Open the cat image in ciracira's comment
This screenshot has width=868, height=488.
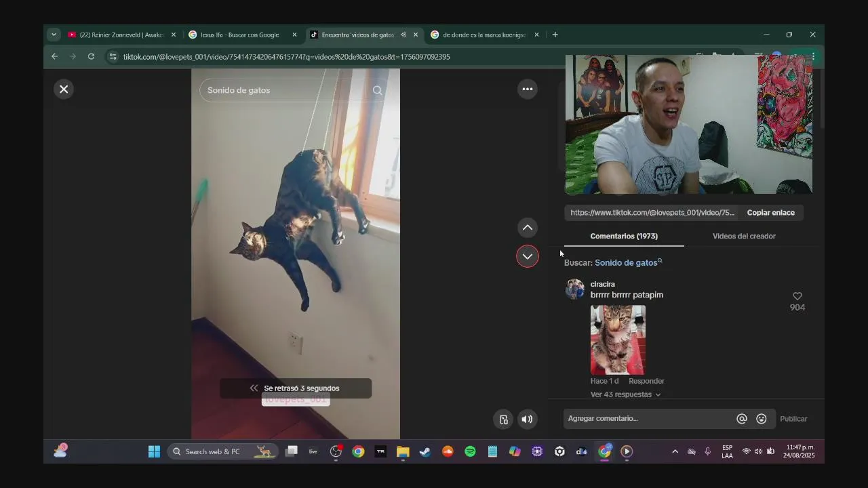click(618, 340)
